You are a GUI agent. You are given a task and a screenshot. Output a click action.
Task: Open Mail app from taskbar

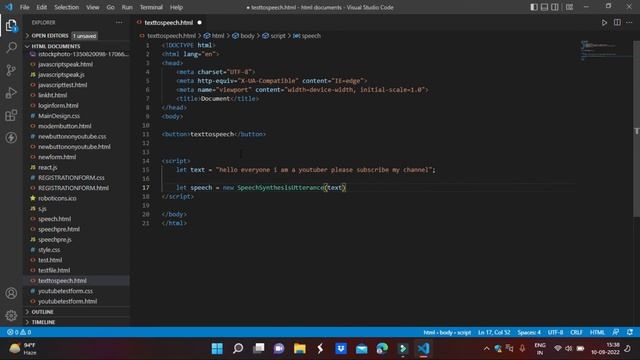coord(361,349)
